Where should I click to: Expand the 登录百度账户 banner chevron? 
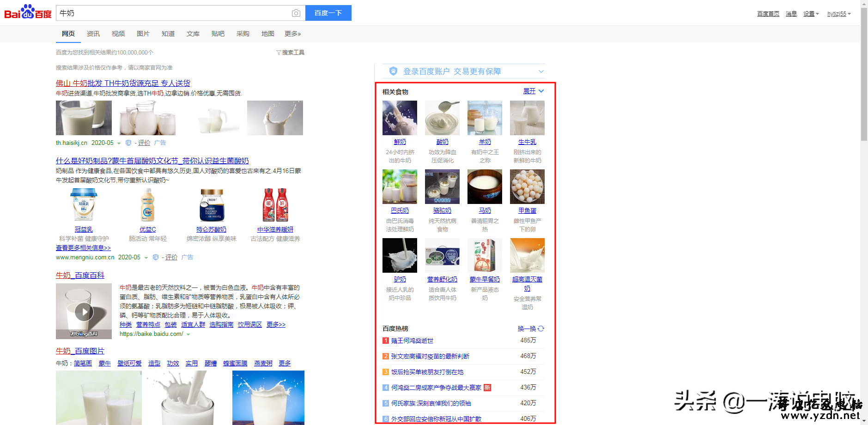(x=541, y=72)
